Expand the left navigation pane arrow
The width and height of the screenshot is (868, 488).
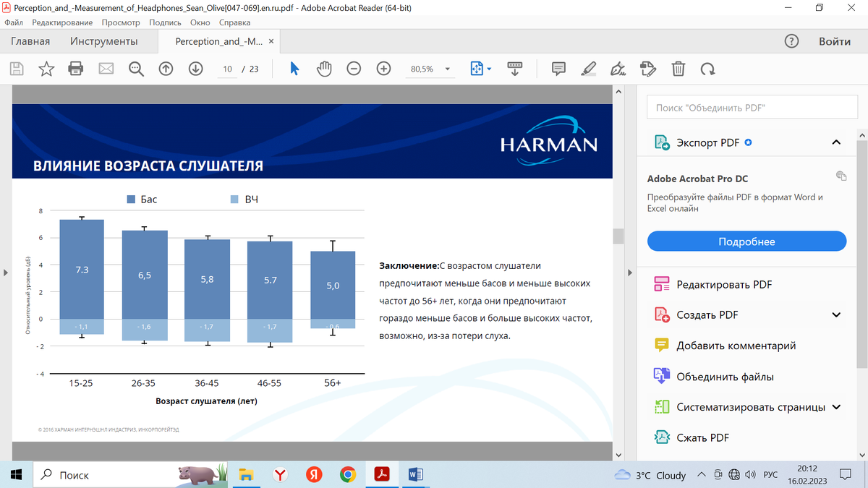pyautogui.click(x=5, y=273)
